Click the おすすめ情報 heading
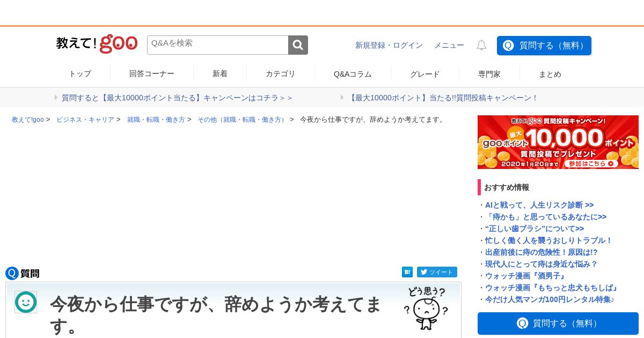The image size is (644, 338). tap(507, 187)
